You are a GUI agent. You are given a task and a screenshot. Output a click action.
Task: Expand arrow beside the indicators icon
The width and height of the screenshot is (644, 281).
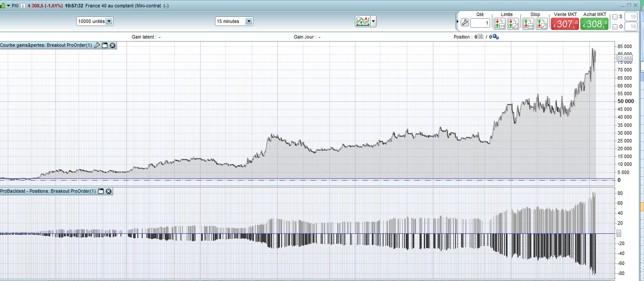point(373,21)
